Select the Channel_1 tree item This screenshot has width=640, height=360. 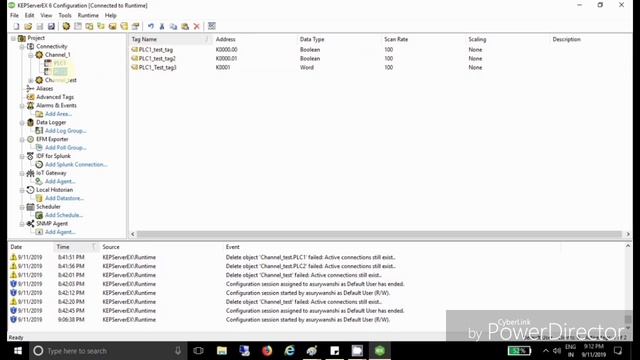pyautogui.click(x=58, y=55)
